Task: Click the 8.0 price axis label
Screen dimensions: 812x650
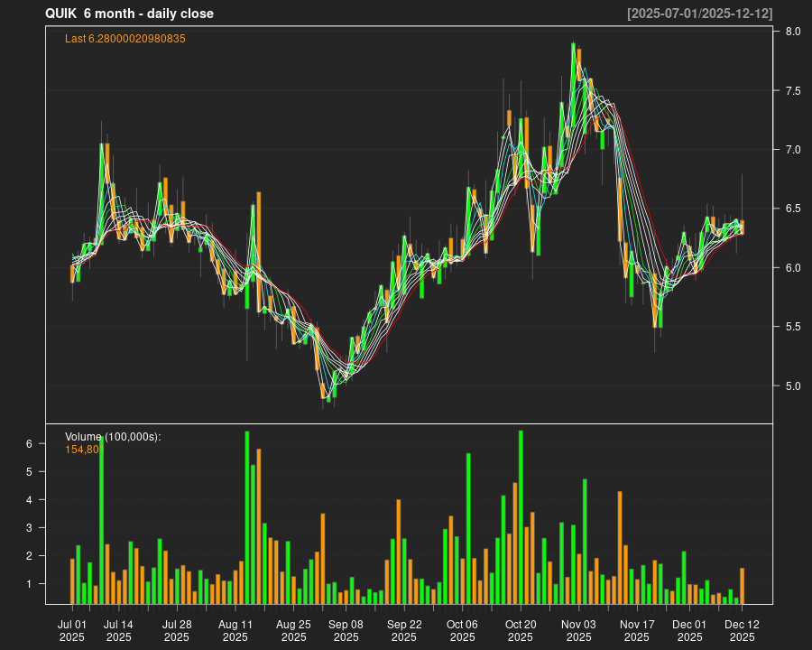Action: [793, 32]
